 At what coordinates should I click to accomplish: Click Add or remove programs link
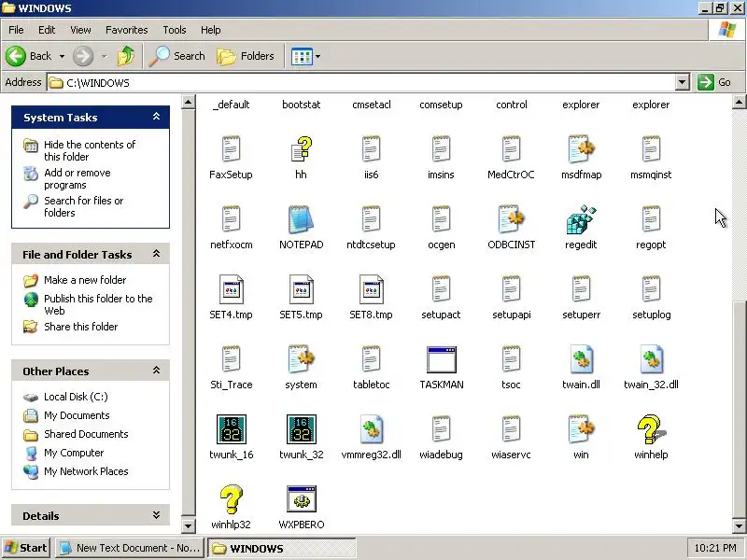pyautogui.click(x=78, y=178)
